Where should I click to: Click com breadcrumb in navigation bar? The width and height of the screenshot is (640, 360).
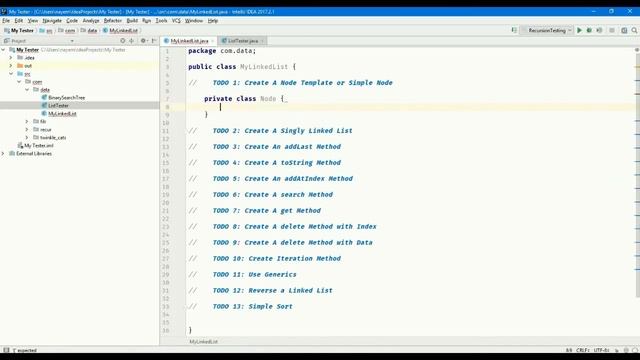(x=67, y=31)
